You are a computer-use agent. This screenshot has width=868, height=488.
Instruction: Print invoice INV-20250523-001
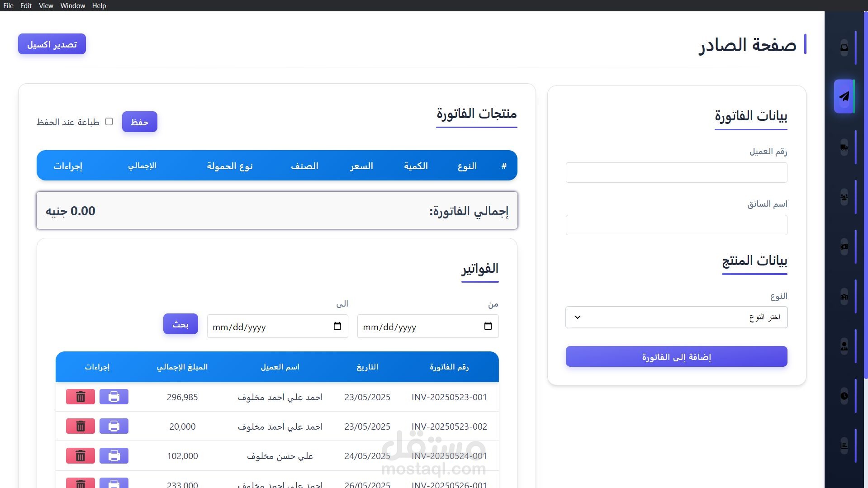[114, 397]
